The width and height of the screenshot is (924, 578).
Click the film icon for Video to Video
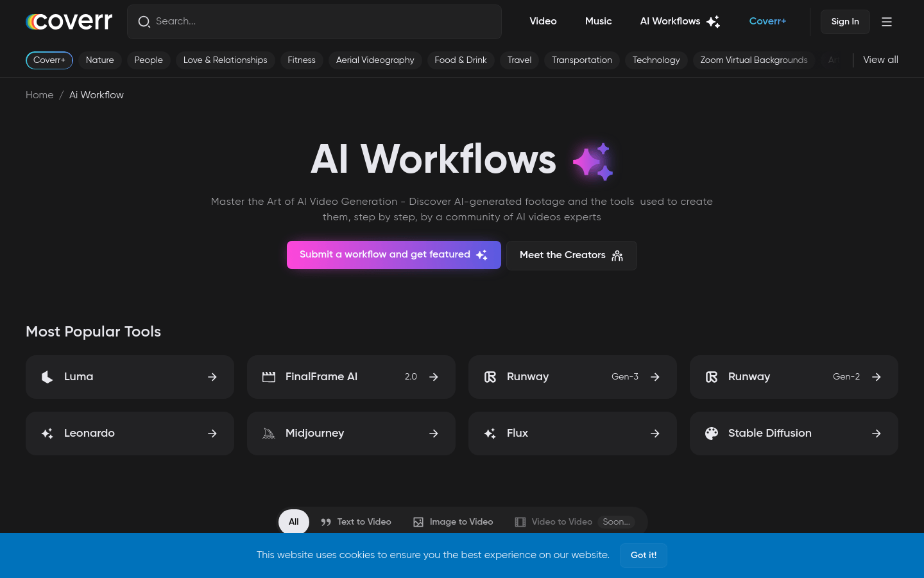point(520,522)
